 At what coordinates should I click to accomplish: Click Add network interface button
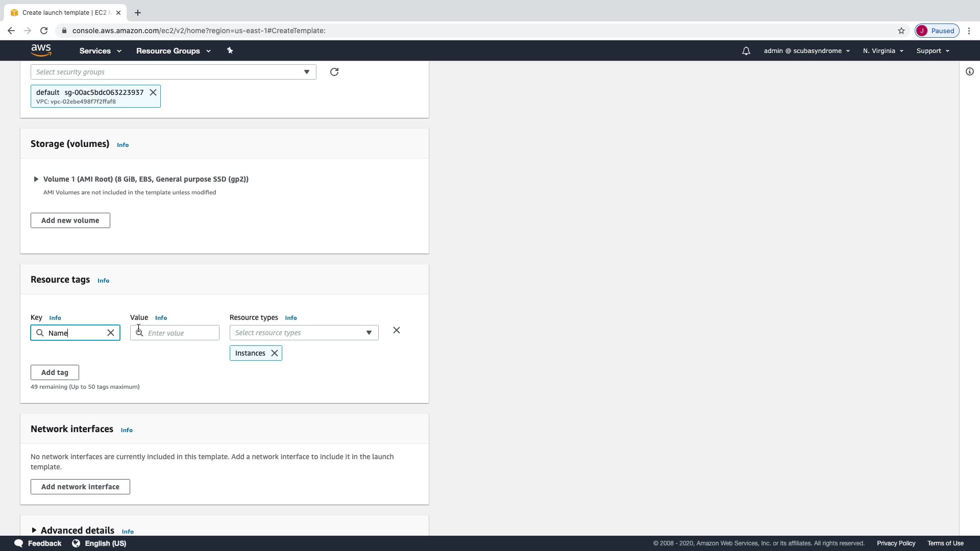pos(80,487)
